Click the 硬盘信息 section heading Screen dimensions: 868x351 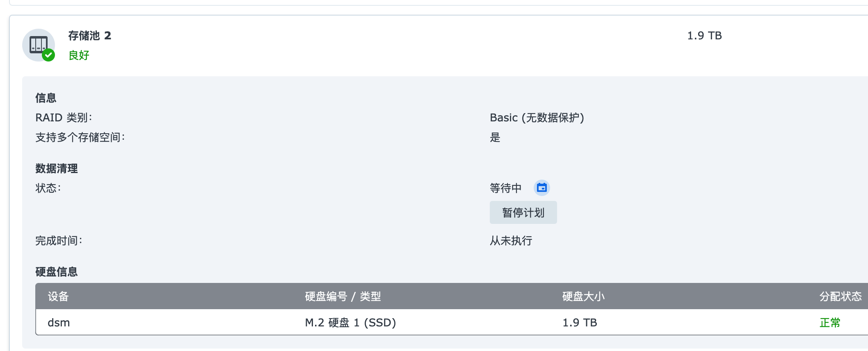click(x=57, y=272)
